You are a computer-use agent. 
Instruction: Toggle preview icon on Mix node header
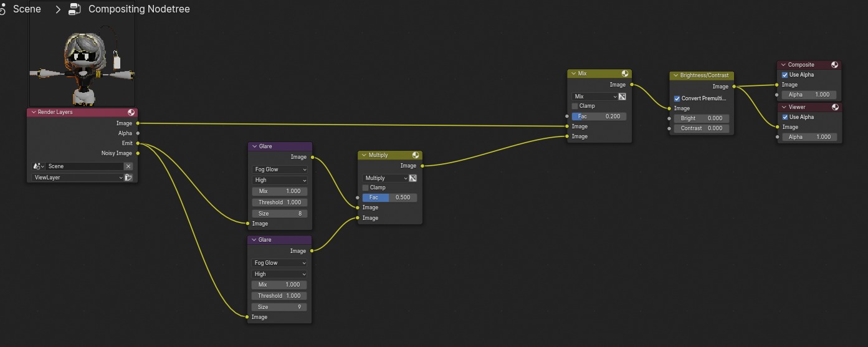coord(625,74)
